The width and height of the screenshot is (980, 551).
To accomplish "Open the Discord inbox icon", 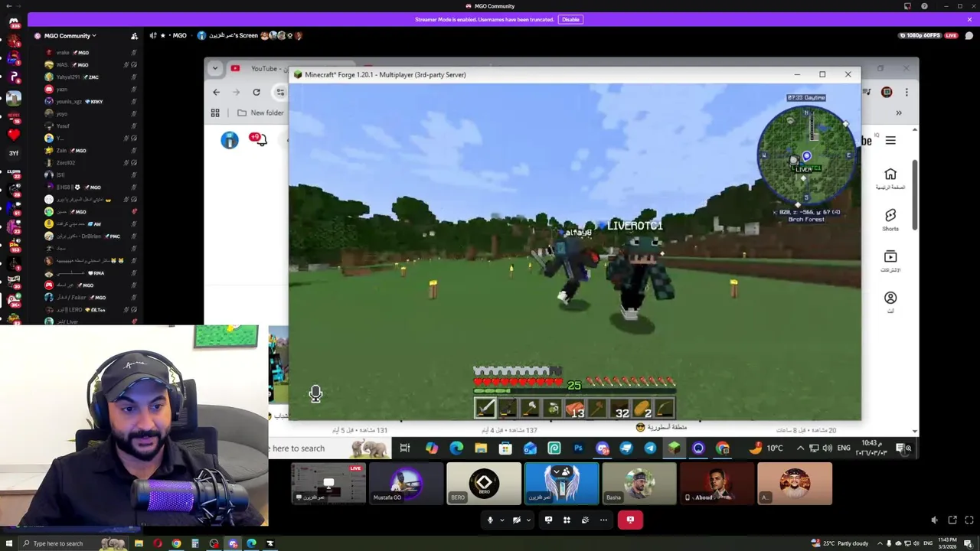I will 907,6.
